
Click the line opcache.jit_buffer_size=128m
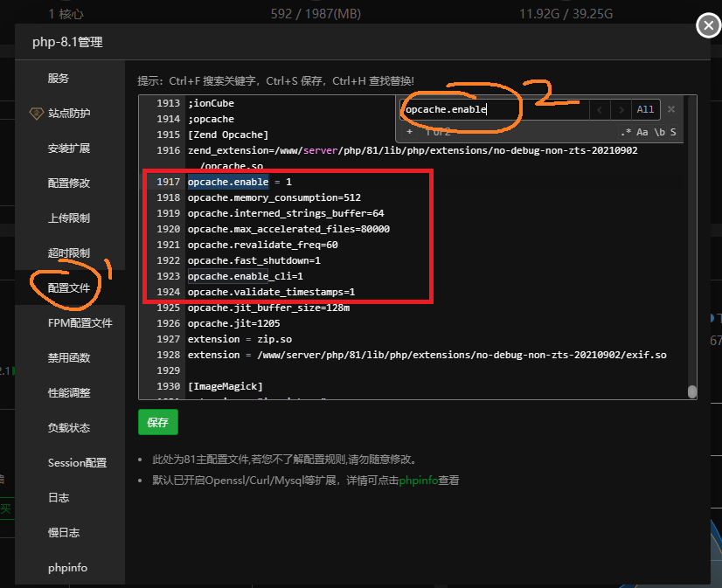pos(269,308)
